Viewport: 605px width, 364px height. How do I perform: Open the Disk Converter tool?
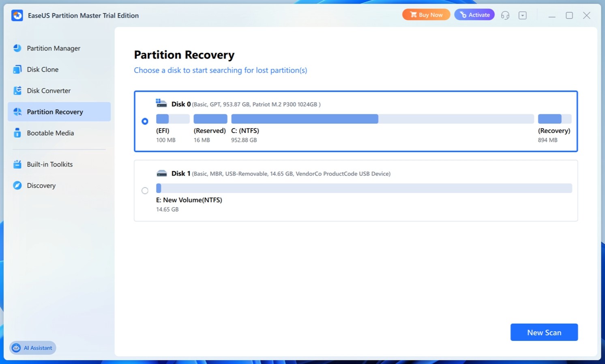tap(48, 90)
